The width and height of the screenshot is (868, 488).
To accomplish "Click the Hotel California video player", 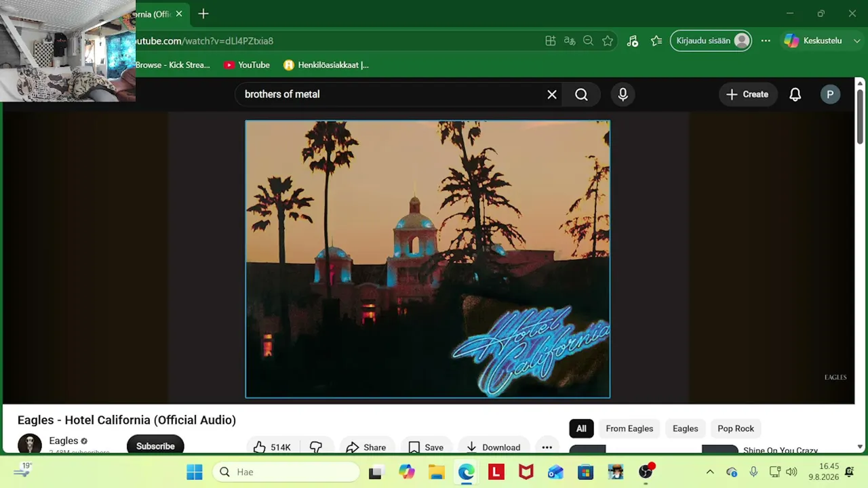I will tap(428, 259).
